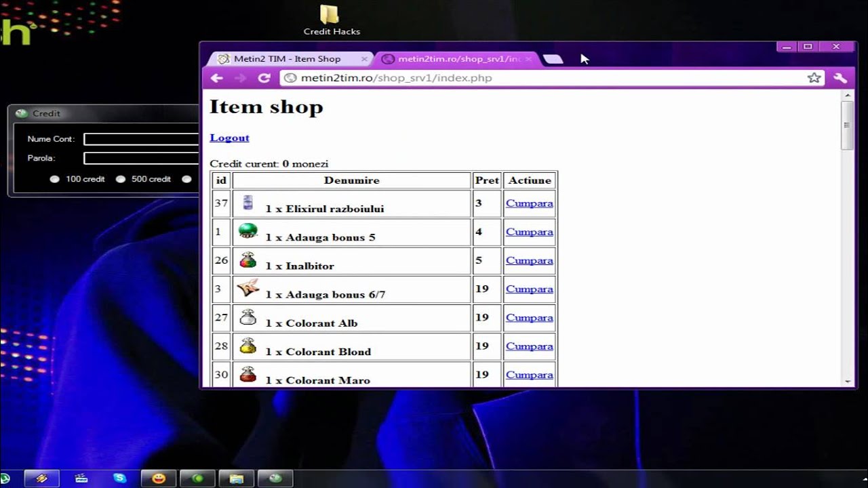The image size is (868, 488).
Task: Click the '1 x Colorant Blond' item name
Action: tap(318, 352)
